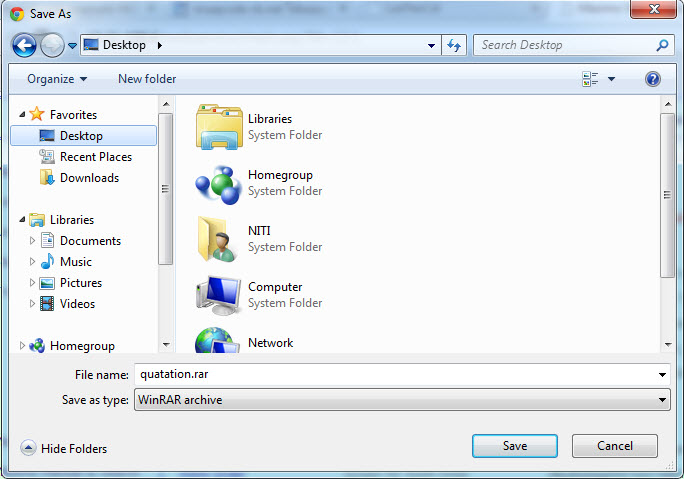Open the Help question mark icon
The image size is (684, 479).
[653, 79]
